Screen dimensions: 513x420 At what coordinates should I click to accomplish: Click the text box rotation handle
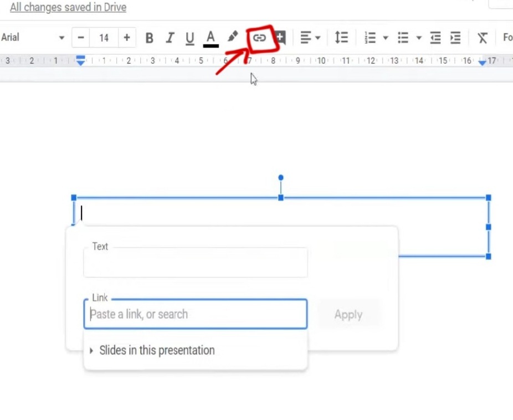pos(281,178)
